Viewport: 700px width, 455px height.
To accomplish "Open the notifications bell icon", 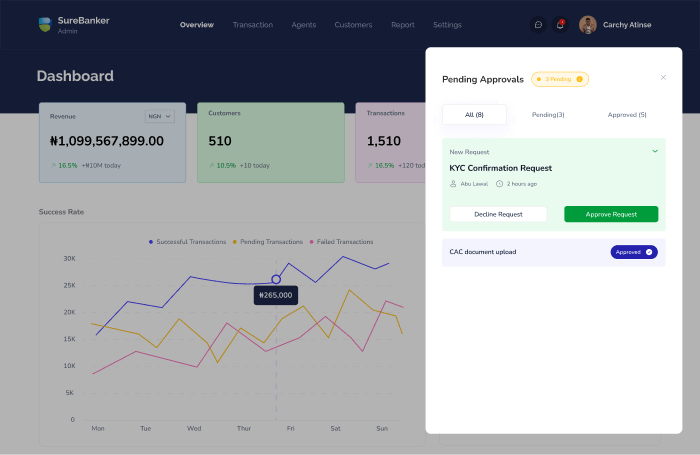I will coord(560,25).
